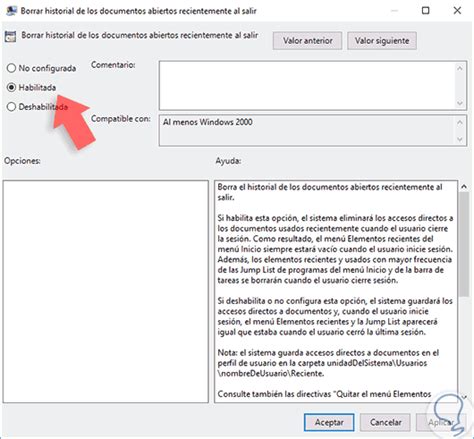Click the help note starting "Nota: el sistema guarda"
This screenshot has height=439, width=474.
coord(328,363)
